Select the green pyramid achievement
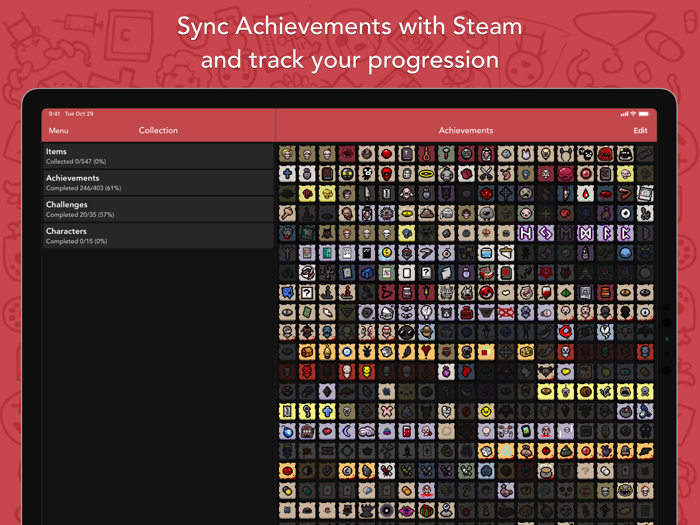 point(566,293)
